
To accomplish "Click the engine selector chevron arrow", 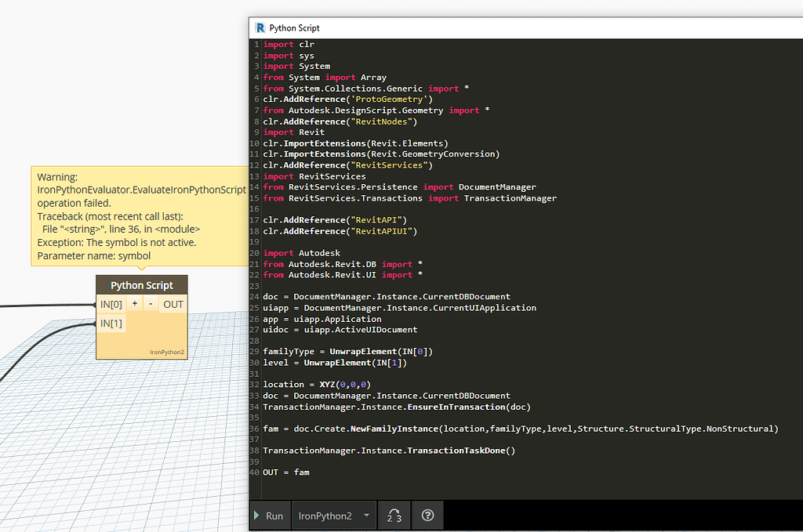I will (365, 516).
